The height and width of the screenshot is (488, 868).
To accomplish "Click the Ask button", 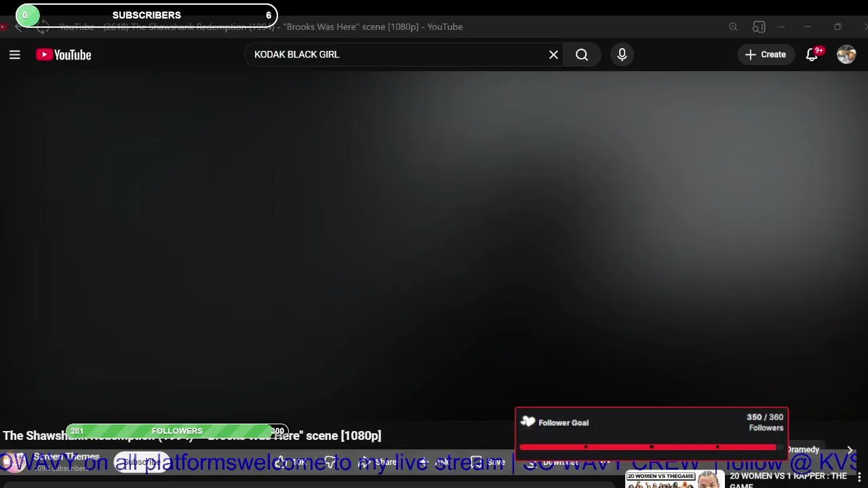I will pyautogui.click(x=435, y=462).
